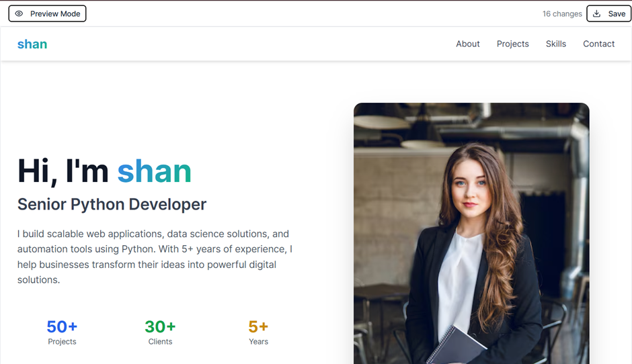Click the green 30+ Clients stat

(160, 326)
